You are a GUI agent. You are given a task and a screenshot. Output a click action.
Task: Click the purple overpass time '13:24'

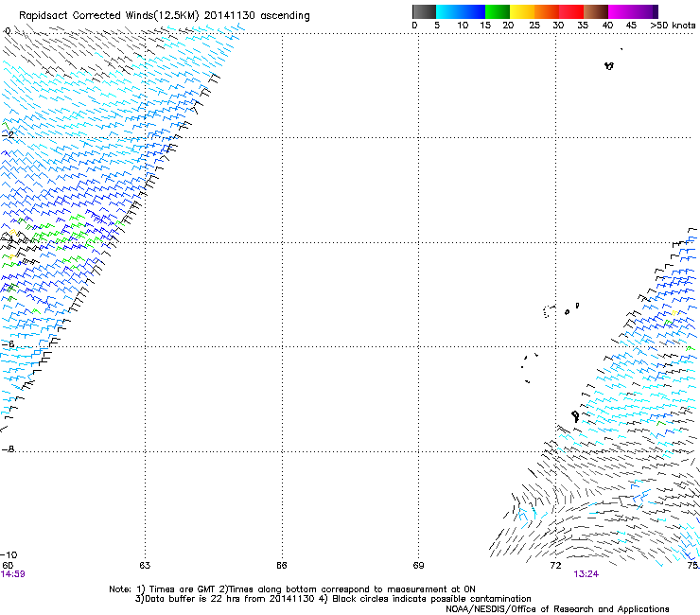pyautogui.click(x=586, y=574)
